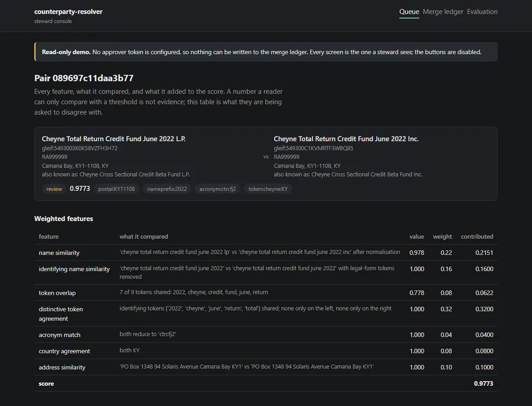Click the weight 0.10 cell
The image size is (532, 406).
pyautogui.click(x=446, y=368)
